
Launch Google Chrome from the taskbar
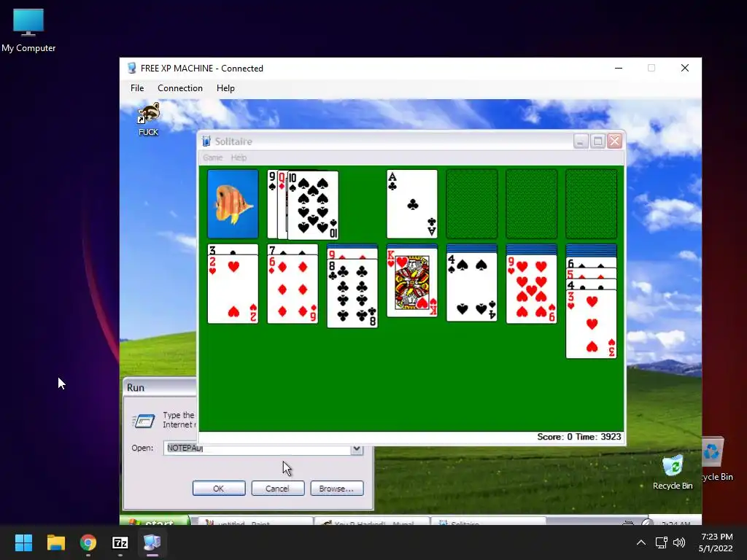pyautogui.click(x=88, y=542)
